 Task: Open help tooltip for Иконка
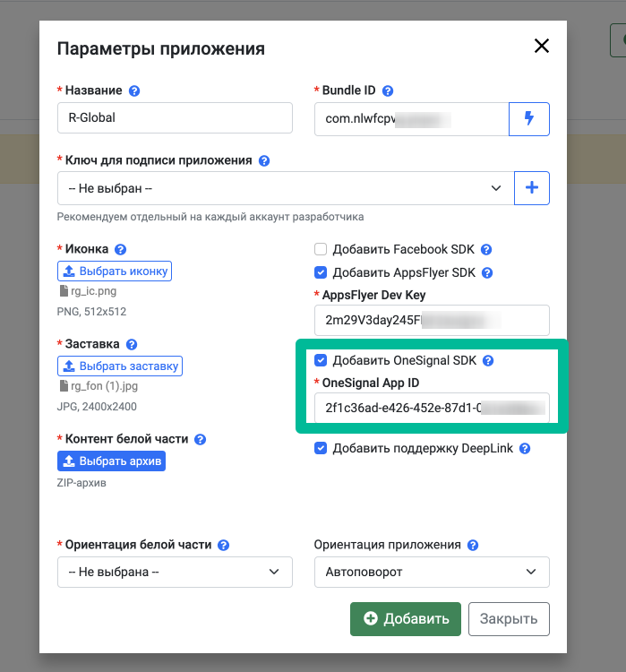120,249
